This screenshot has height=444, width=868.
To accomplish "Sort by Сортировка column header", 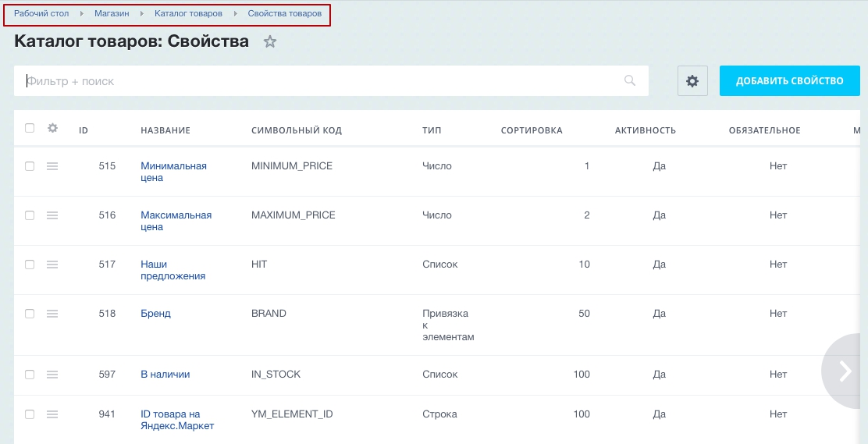I will click(x=531, y=130).
